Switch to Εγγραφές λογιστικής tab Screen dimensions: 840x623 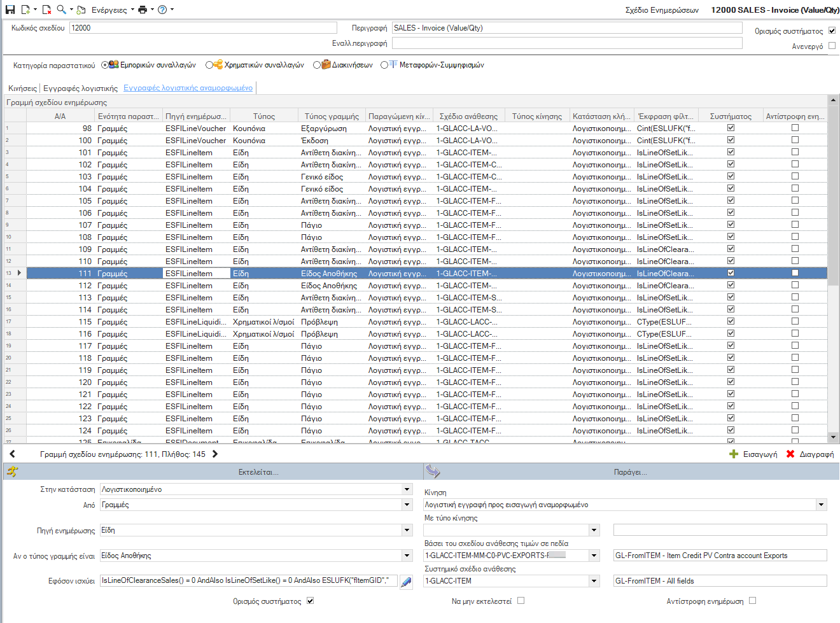80,88
